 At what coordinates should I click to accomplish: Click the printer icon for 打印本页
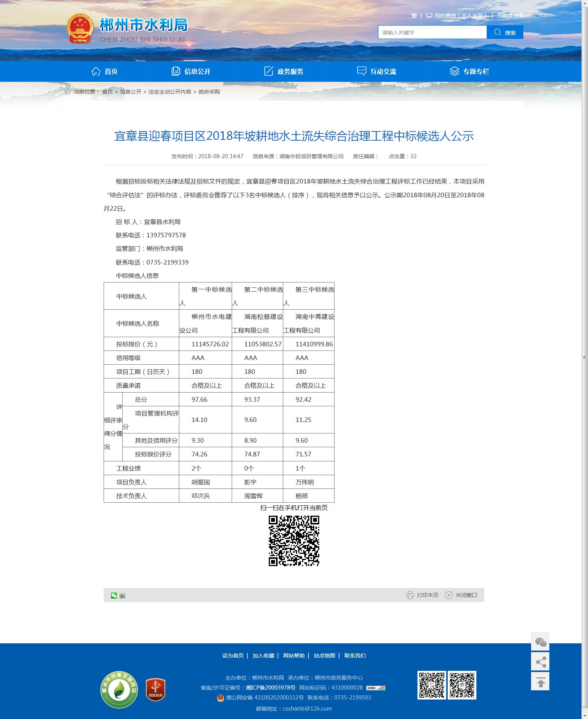[x=410, y=595]
